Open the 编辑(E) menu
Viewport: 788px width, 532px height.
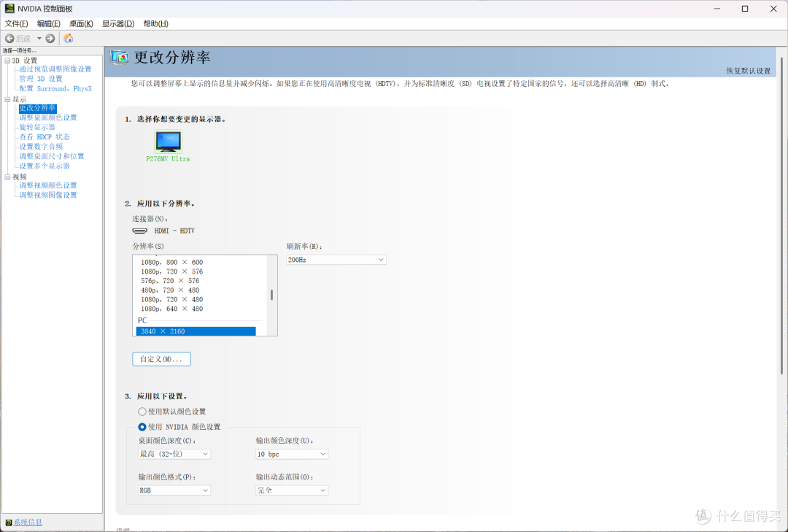49,23
